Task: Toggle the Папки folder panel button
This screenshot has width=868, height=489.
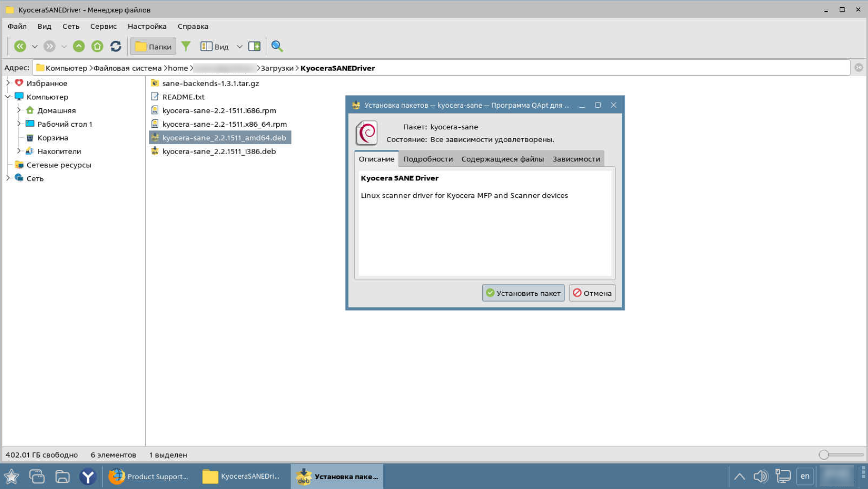Action: coord(153,46)
